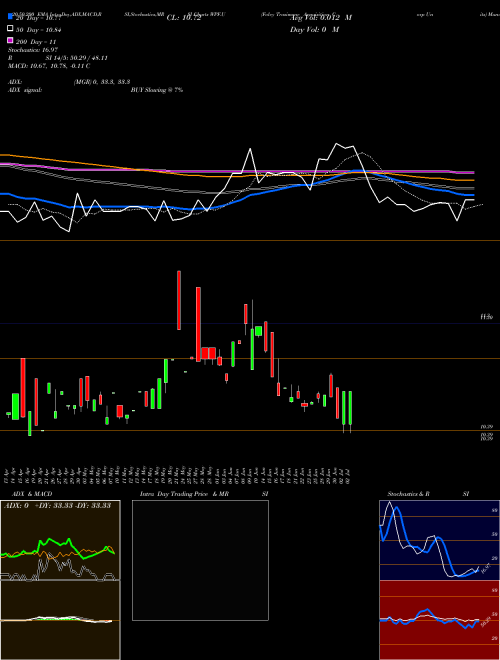Click the 'Day Vol: 0 M' value
Viewport: 500px width, 660px height.
point(314,29)
